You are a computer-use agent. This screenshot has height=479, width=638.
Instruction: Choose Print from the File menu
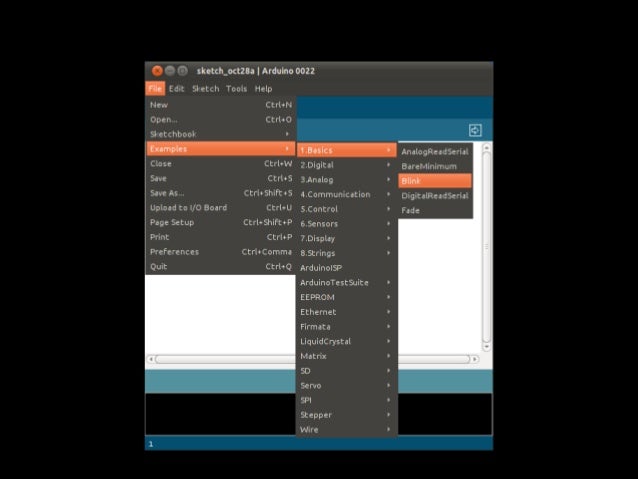221,237
